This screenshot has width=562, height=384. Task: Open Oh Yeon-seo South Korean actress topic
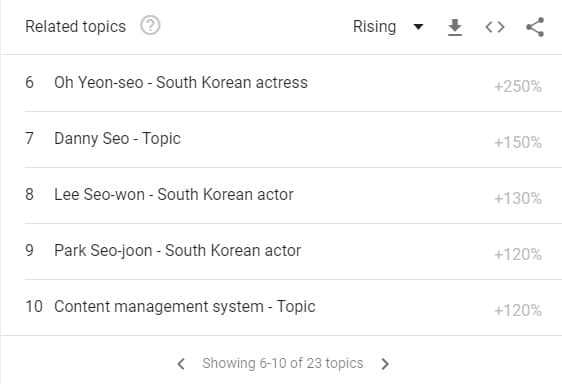coord(181,82)
